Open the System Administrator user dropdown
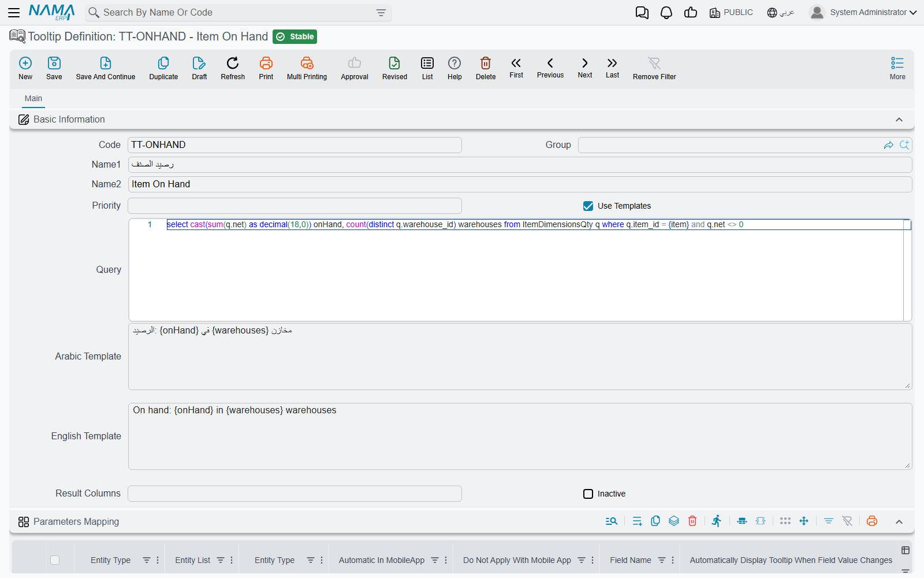Image resolution: width=924 pixels, height=578 pixels. pos(863,13)
